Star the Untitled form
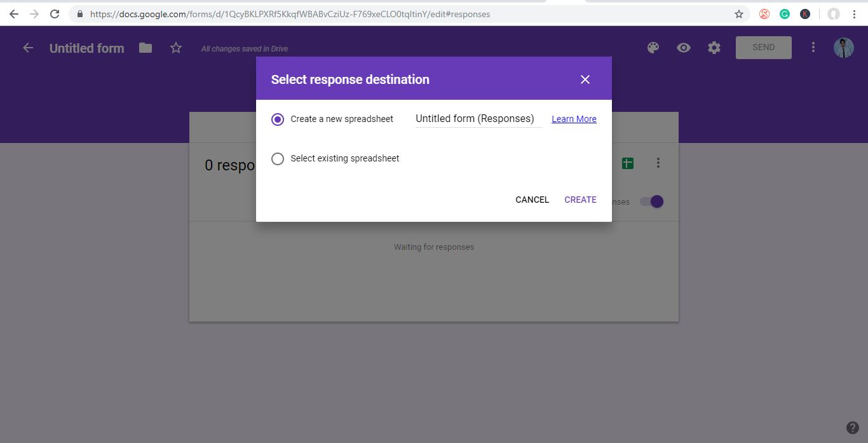 click(176, 48)
